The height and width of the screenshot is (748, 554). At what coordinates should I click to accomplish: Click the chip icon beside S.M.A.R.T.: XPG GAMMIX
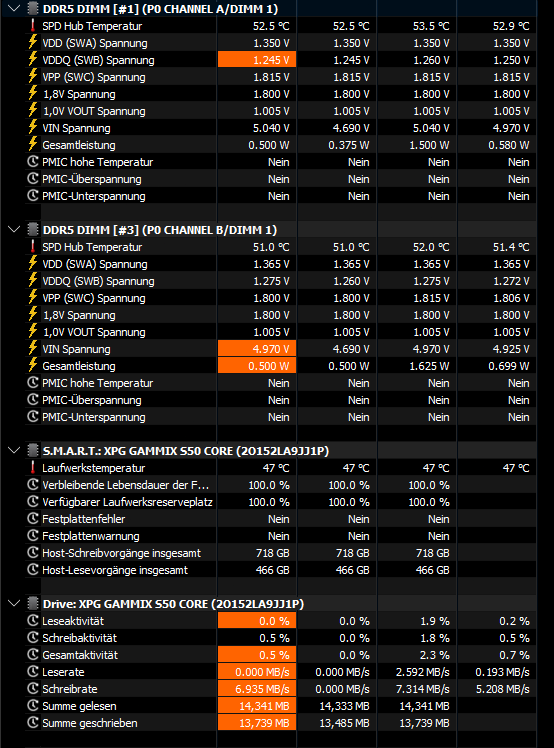pos(32,450)
